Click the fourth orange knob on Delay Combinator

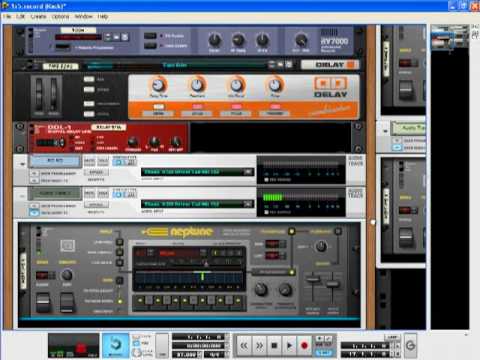275,85
